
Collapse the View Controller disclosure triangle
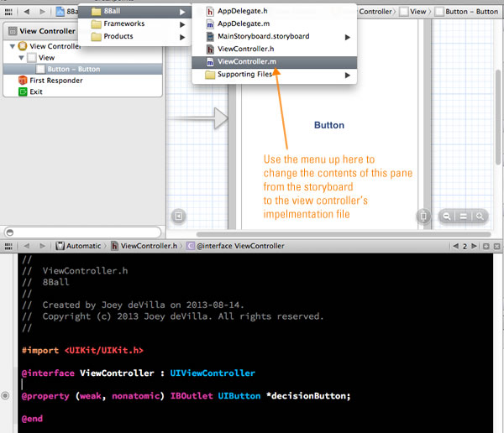click(13, 46)
